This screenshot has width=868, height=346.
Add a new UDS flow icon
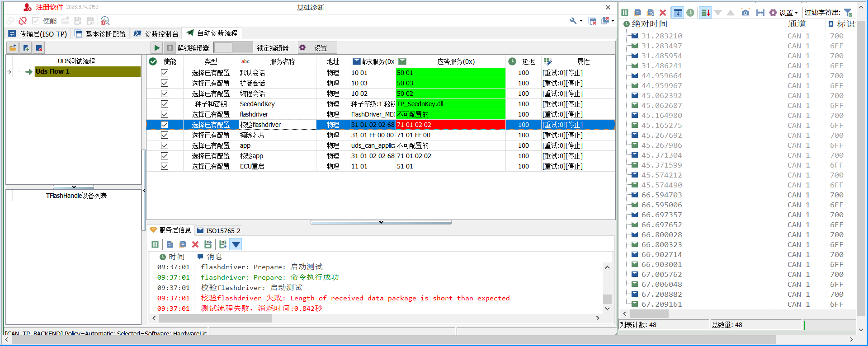(26, 48)
